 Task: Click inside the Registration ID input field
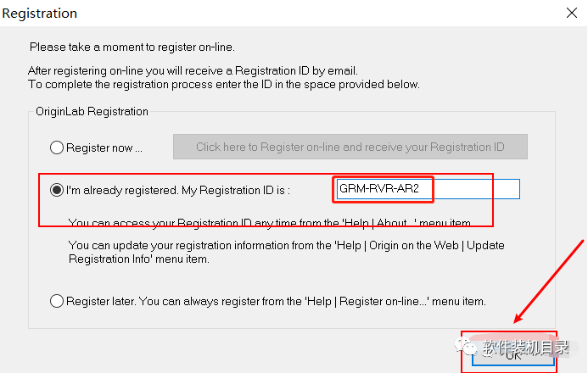(x=428, y=189)
